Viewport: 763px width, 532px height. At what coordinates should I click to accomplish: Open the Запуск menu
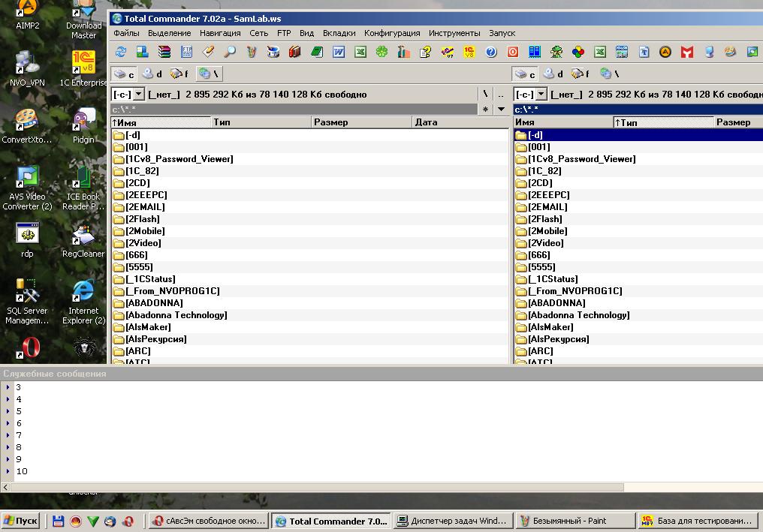502,33
